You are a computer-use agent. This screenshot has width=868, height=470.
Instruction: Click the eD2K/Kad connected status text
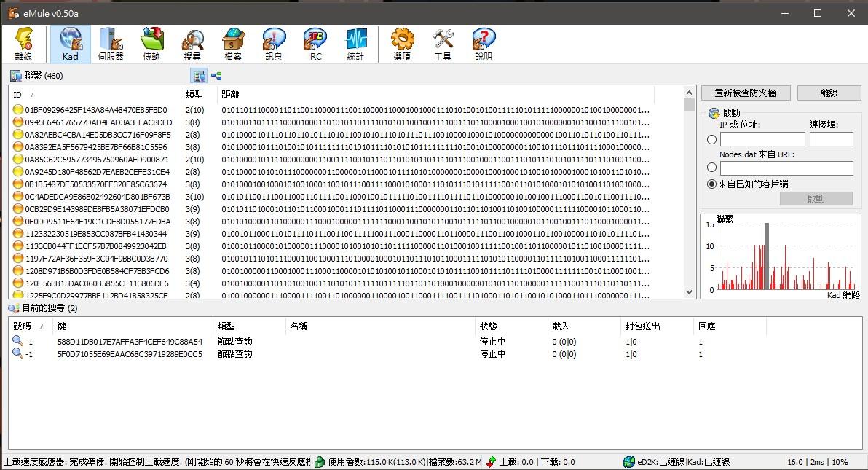click(683, 462)
